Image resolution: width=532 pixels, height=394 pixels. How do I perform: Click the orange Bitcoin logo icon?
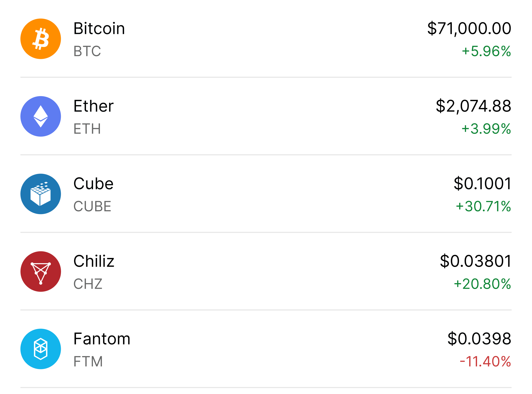[x=41, y=39]
